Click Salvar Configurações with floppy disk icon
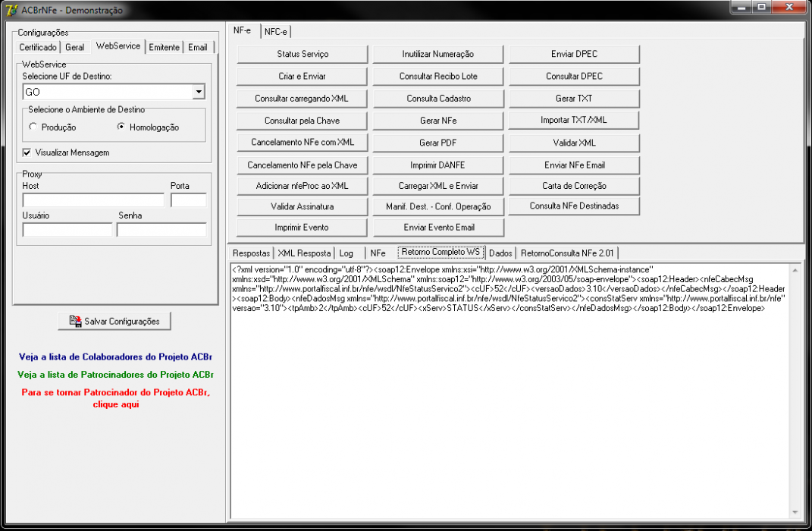The image size is (812, 531). [114, 321]
